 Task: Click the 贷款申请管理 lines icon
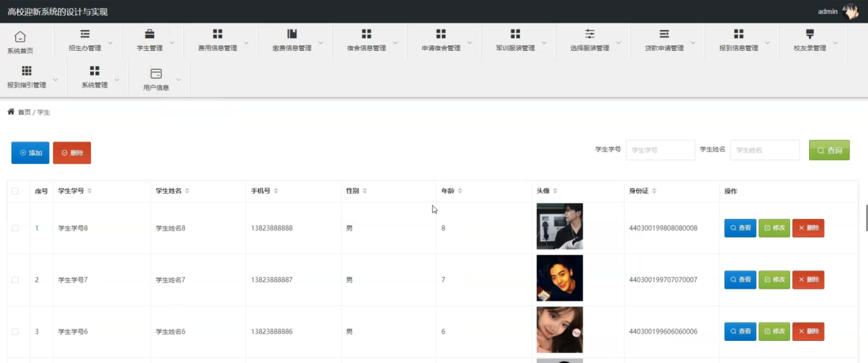664,33
